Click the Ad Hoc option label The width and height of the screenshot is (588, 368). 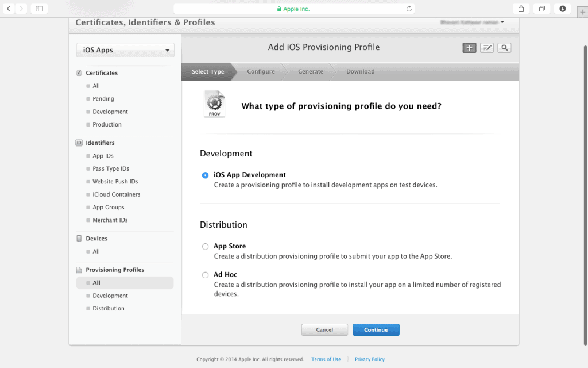tap(225, 274)
